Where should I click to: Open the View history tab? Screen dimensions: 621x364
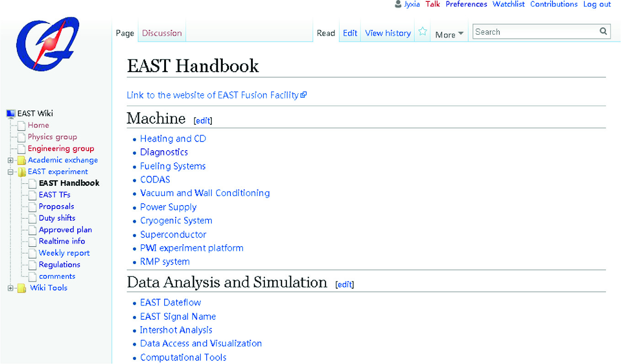(388, 33)
